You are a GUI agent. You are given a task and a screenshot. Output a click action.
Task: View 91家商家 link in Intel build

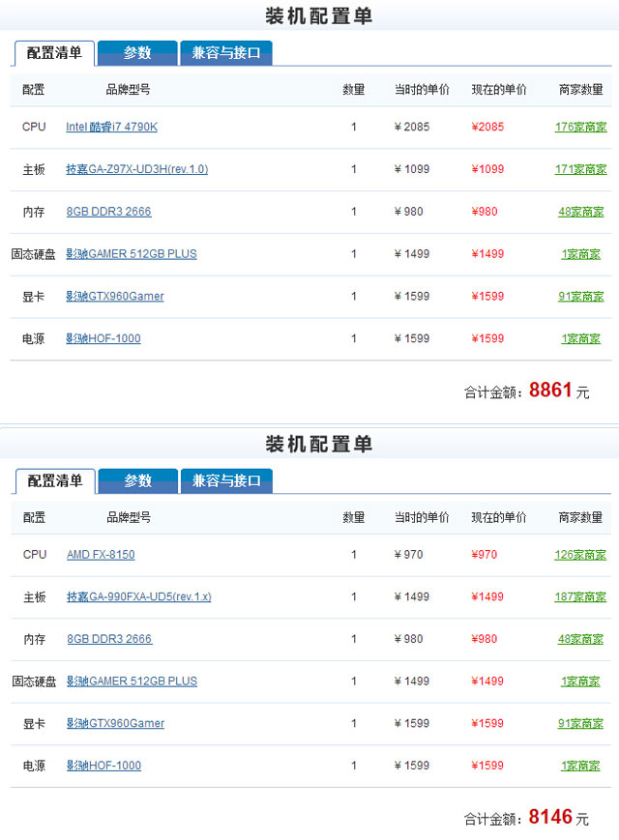pos(581,296)
